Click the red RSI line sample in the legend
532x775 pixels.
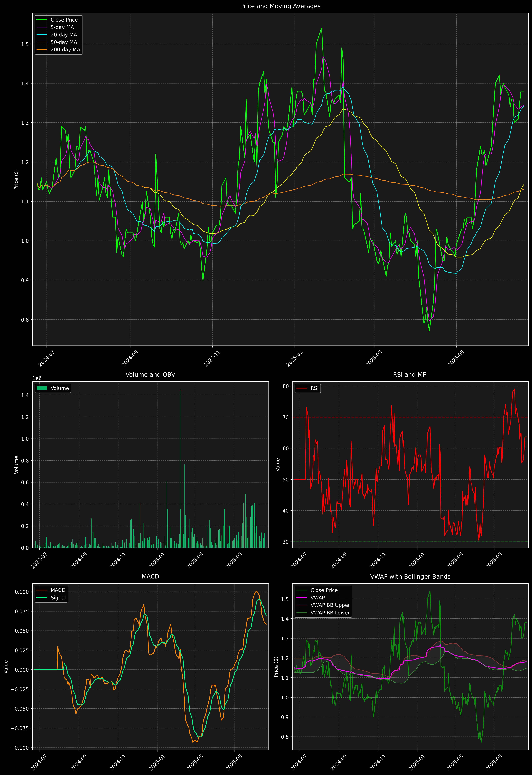coord(302,388)
